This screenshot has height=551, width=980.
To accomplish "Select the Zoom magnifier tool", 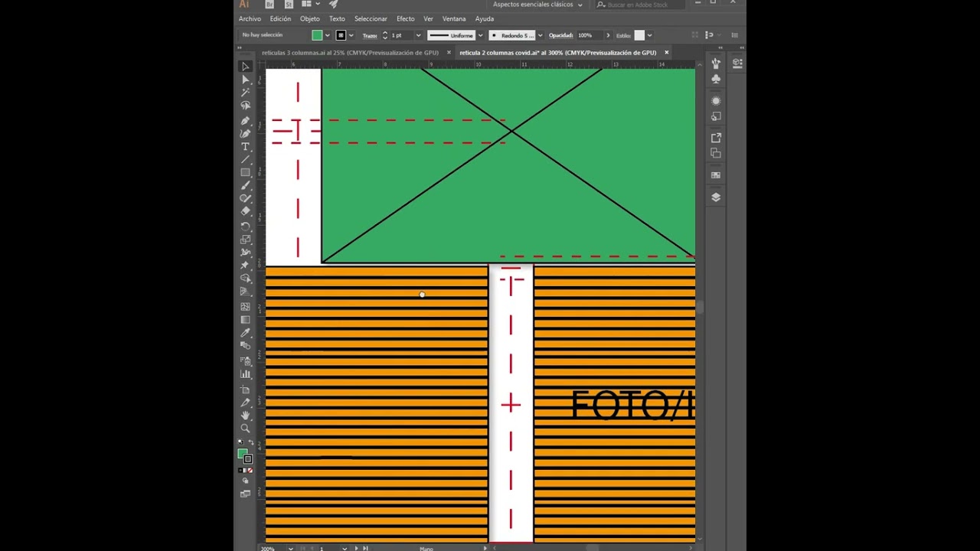I will pyautogui.click(x=245, y=428).
